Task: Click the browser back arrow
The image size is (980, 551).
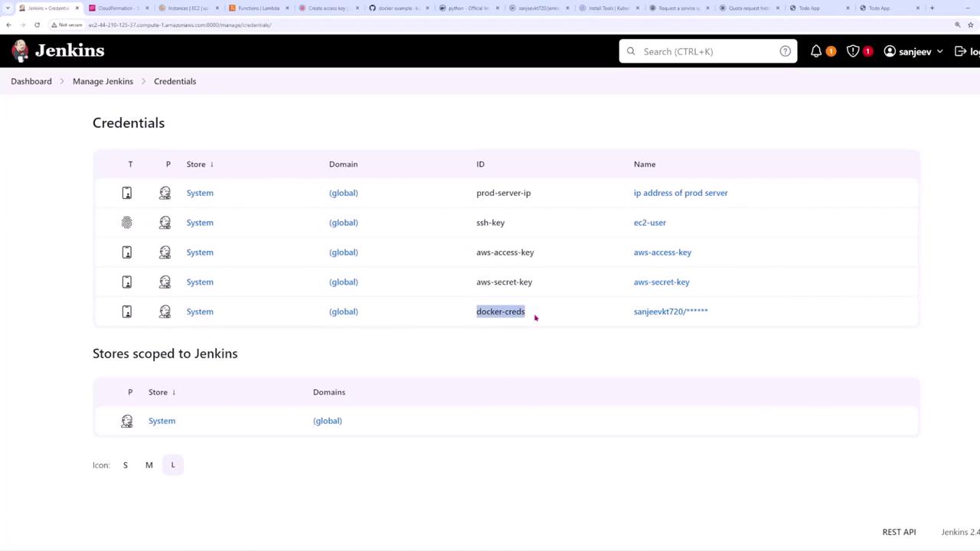Action: tap(8, 24)
